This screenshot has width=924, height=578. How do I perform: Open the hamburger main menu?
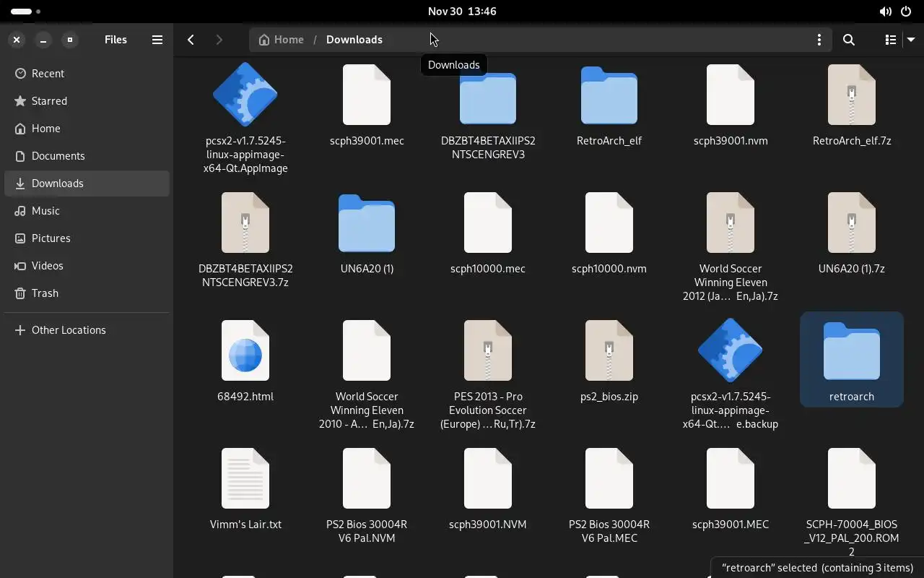click(x=157, y=40)
